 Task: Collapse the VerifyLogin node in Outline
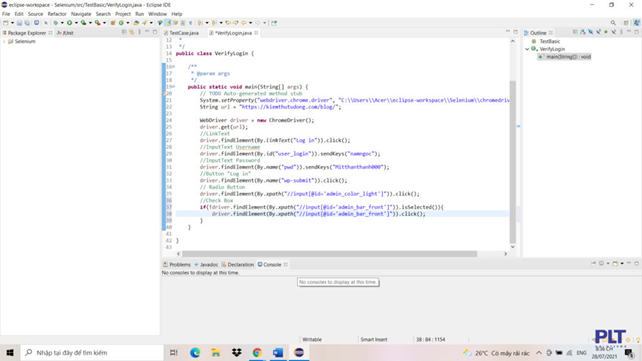[x=527, y=49]
